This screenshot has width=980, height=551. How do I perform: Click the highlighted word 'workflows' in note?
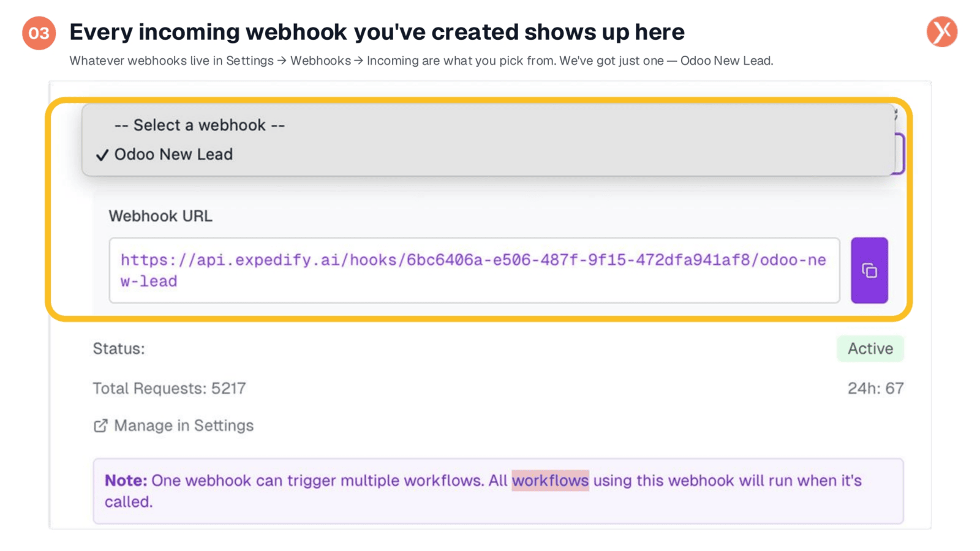(550, 481)
